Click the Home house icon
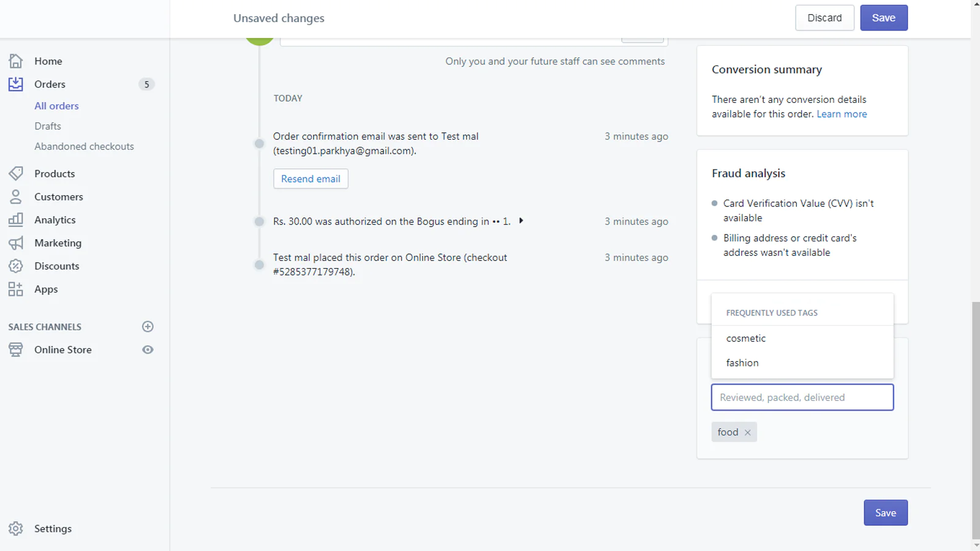Screen dimensions: 980x551 coord(16,61)
